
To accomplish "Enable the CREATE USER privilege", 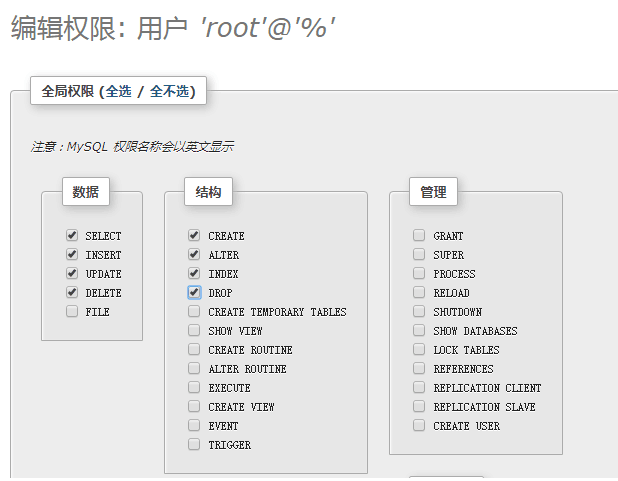I will coord(419,426).
